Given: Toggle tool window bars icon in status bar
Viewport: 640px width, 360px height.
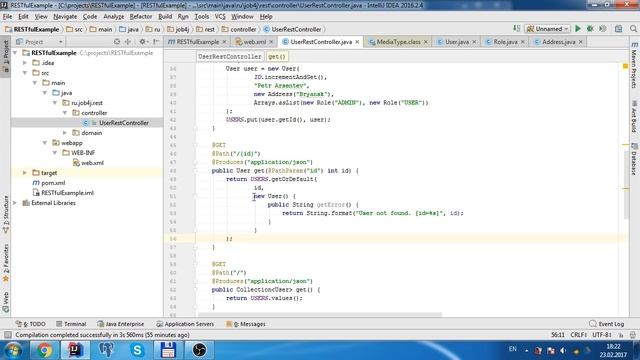Looking at the screenshot, I should [7, 335].
